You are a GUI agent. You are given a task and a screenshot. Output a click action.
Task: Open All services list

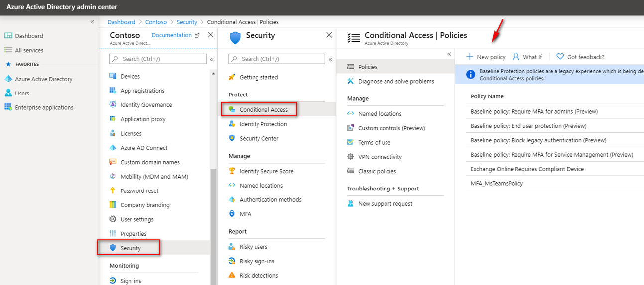[x=24, y=50]
